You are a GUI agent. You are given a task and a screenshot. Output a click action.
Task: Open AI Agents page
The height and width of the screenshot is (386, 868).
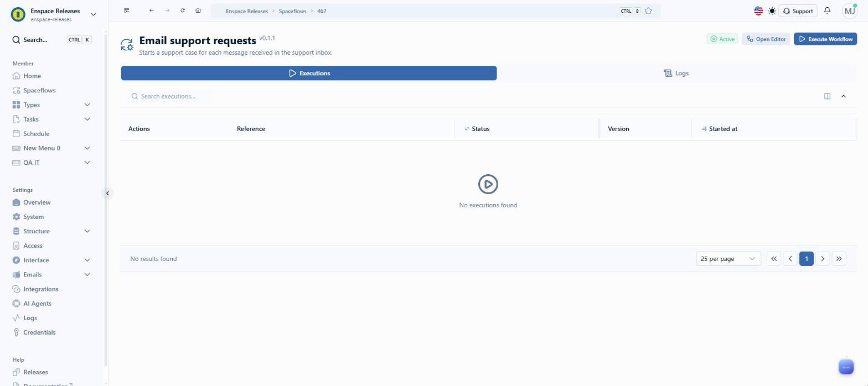click(x=37, y=303)
